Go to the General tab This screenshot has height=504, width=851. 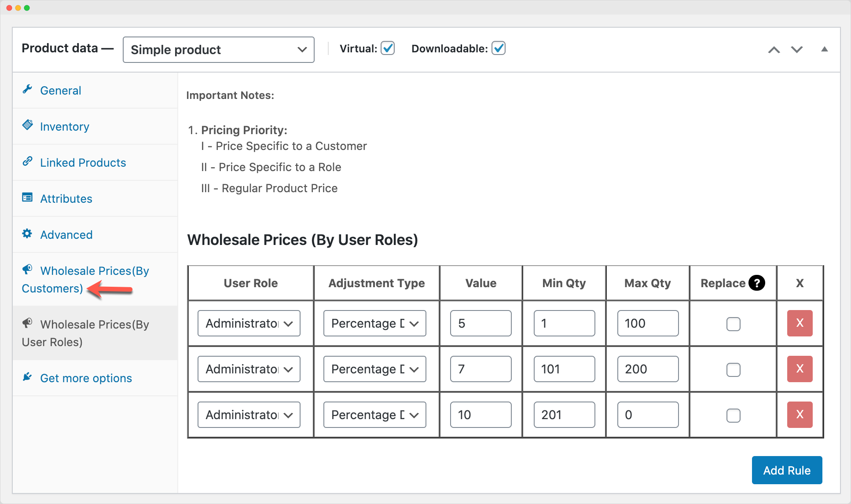coord(60,90)
